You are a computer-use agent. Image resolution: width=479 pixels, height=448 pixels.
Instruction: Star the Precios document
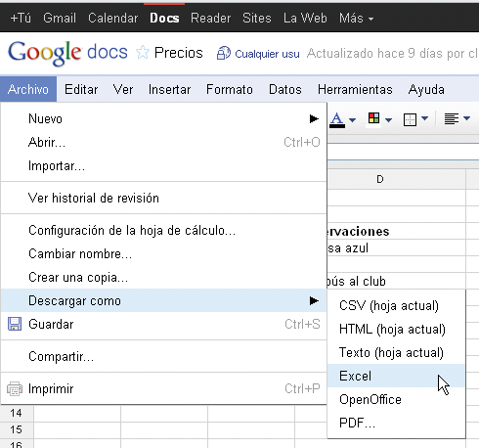tap(143, 53)
